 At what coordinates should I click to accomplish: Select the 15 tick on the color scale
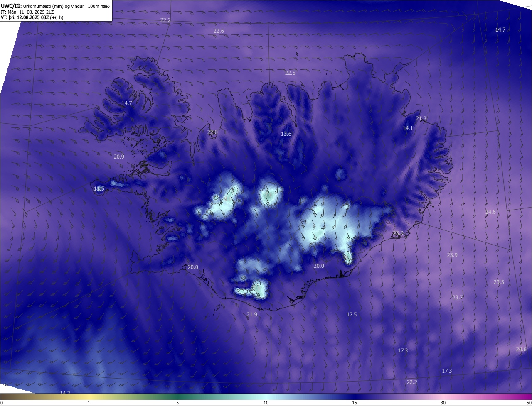(x=355, y=403)
